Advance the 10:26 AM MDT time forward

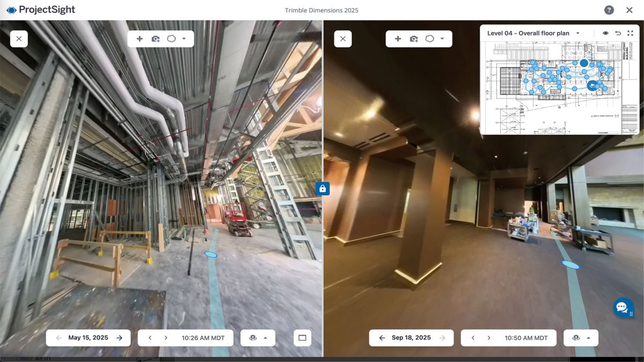167,337
